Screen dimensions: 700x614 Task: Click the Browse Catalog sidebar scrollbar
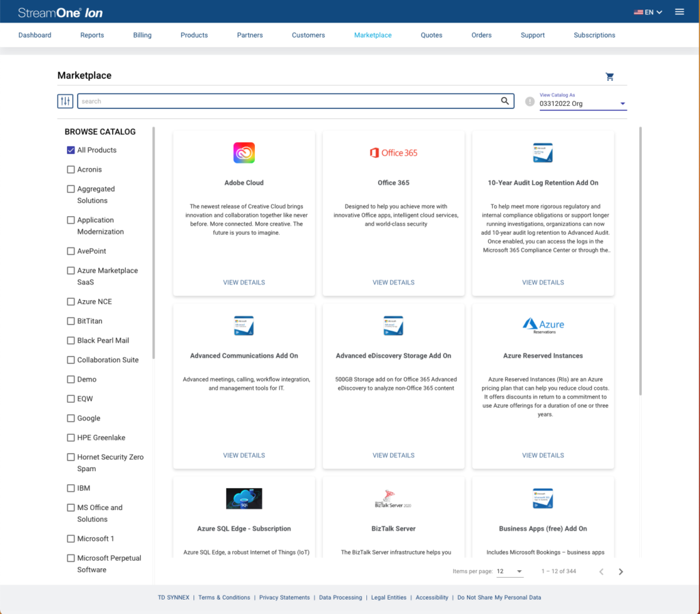[x=154, y=243]
